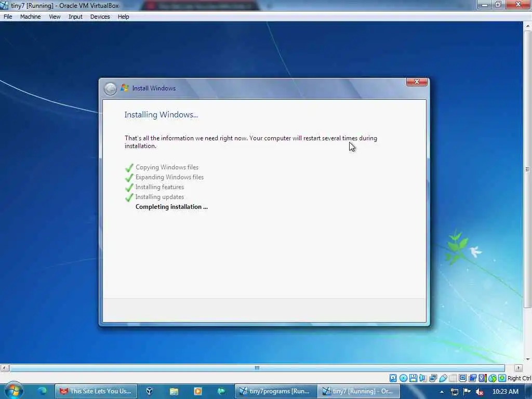The height and width of the screenshot is (399, 532).
Task: Open the green arrow app taskbar icon
Action: point(221,391)
